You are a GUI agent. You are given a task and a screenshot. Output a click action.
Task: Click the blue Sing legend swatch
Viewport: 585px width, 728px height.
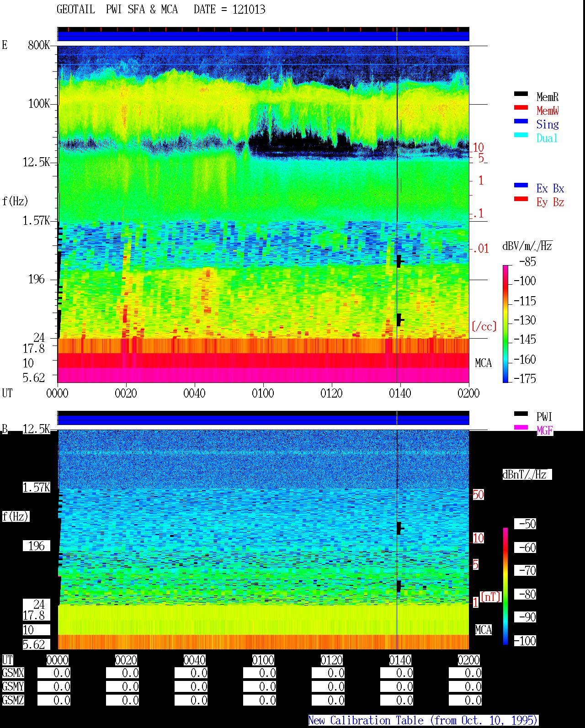click(521, 122)
